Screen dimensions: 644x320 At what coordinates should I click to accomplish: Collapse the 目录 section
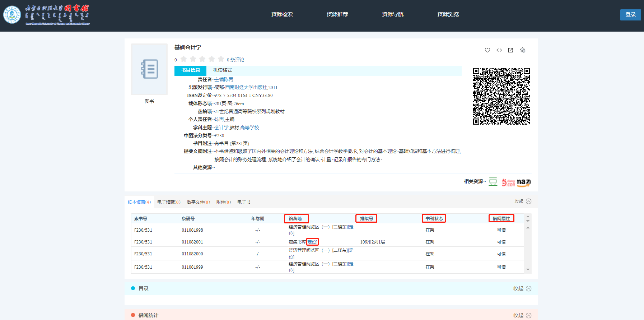click(522, 288)
